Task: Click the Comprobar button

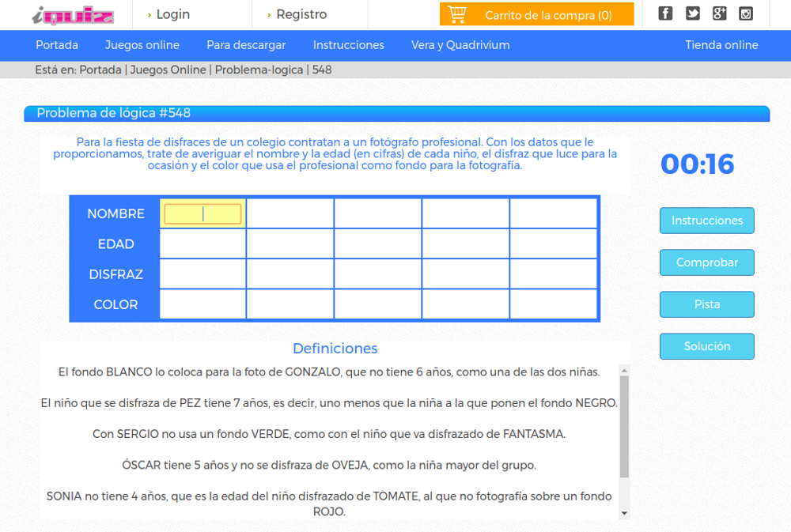Action: 706,262
